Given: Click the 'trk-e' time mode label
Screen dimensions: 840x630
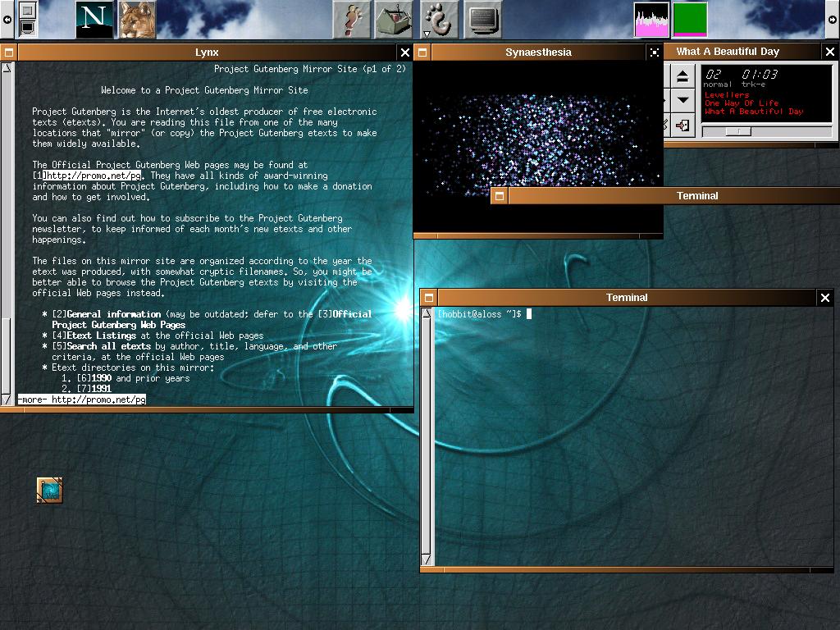Looking at the screenshot, I should point(754,84).
